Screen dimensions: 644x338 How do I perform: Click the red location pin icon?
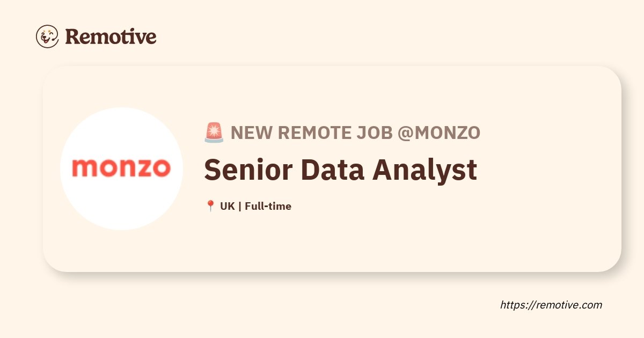[210, 206]
